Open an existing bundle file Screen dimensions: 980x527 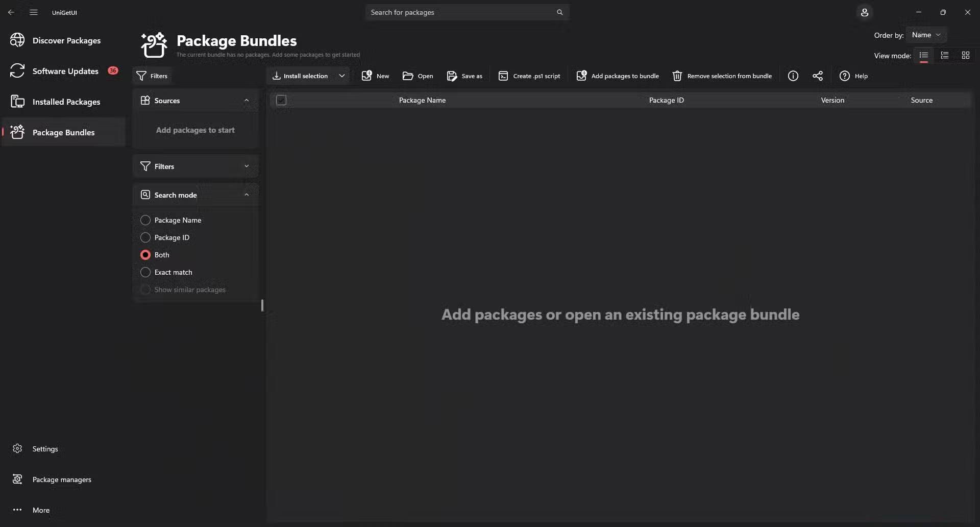pyautogui.click(x=418, y=76)
